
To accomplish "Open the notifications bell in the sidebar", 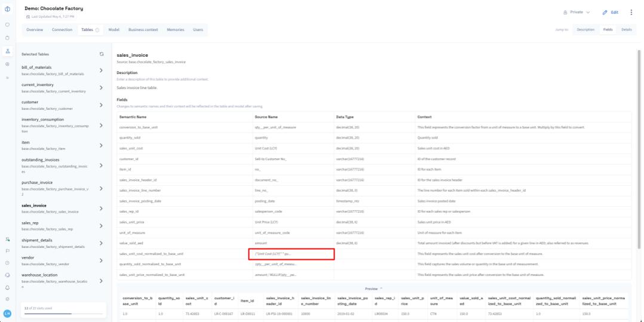I will (7, 287).
